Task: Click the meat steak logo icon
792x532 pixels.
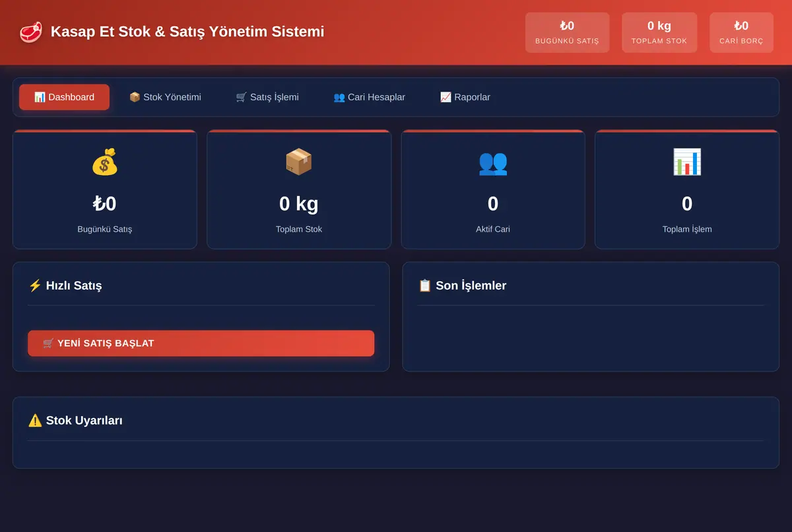Action: pyautogui.click(x=30, y=32)
